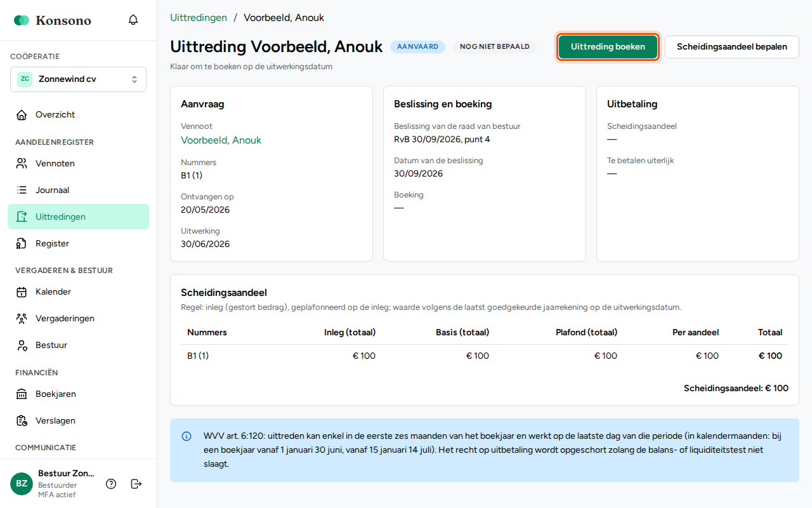Click the info icon in WVV notice

coord(187,436)
